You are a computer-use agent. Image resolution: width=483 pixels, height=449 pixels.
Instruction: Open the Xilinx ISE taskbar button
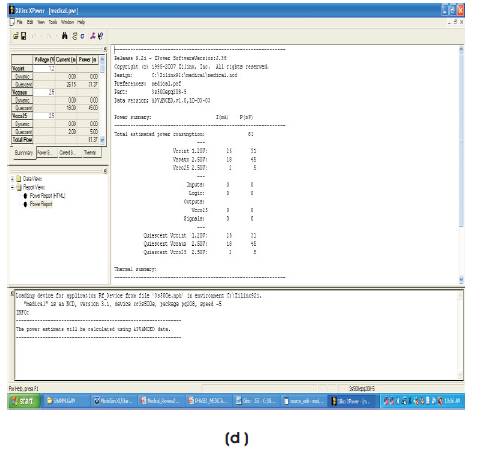tap(255, 401)
